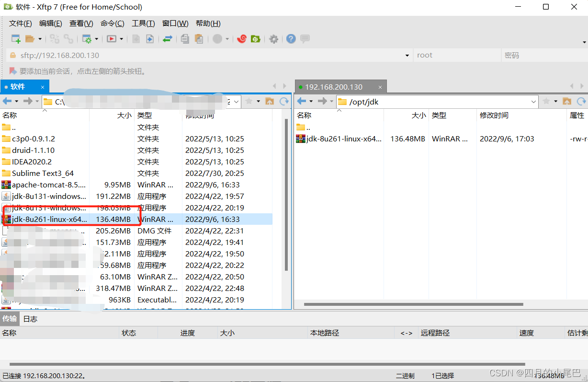588x382 pixels.
Task: Switch to the 日志 log tab
Action: pos(30,318)
